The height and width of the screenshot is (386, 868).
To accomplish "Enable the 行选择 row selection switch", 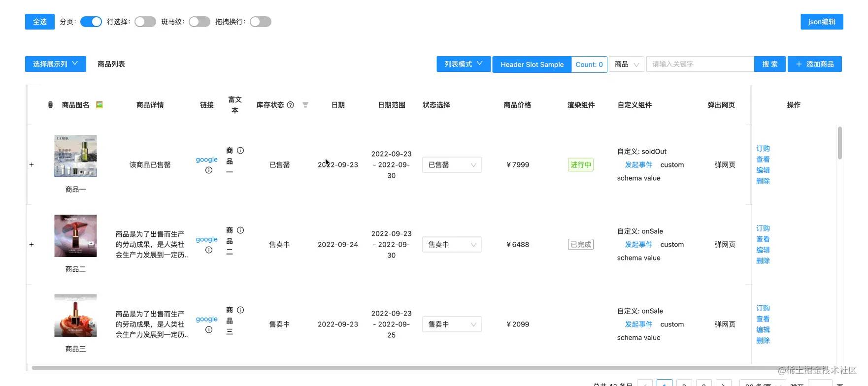I will point(145,22).
